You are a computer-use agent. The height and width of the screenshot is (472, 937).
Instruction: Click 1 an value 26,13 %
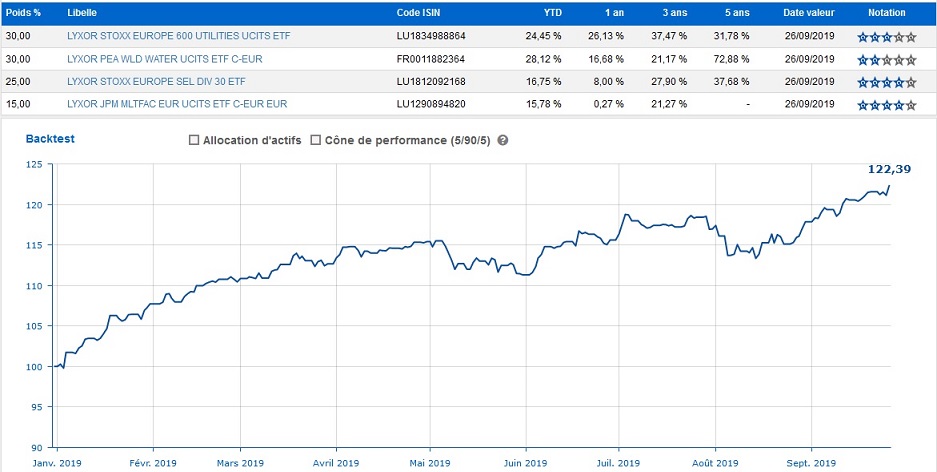[x=606, y=36]
